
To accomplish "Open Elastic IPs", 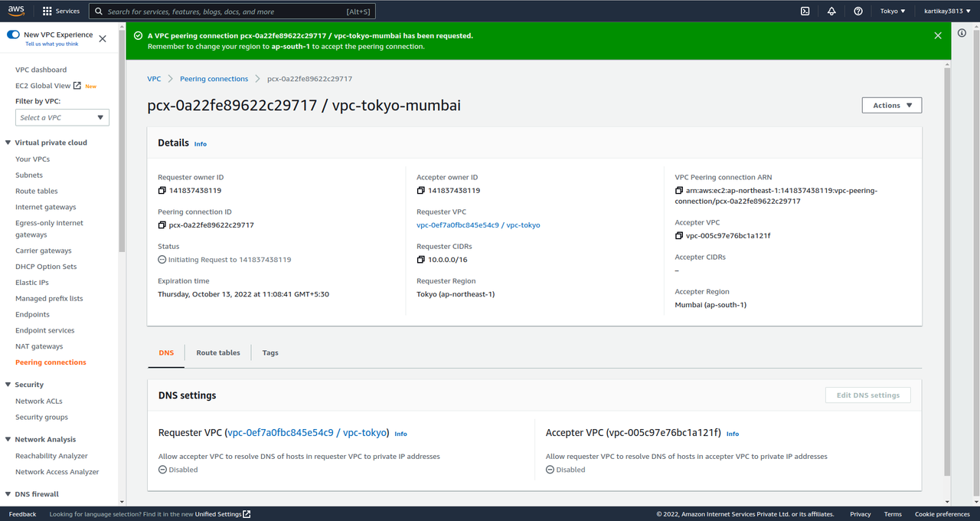I will tap(32, 283).
